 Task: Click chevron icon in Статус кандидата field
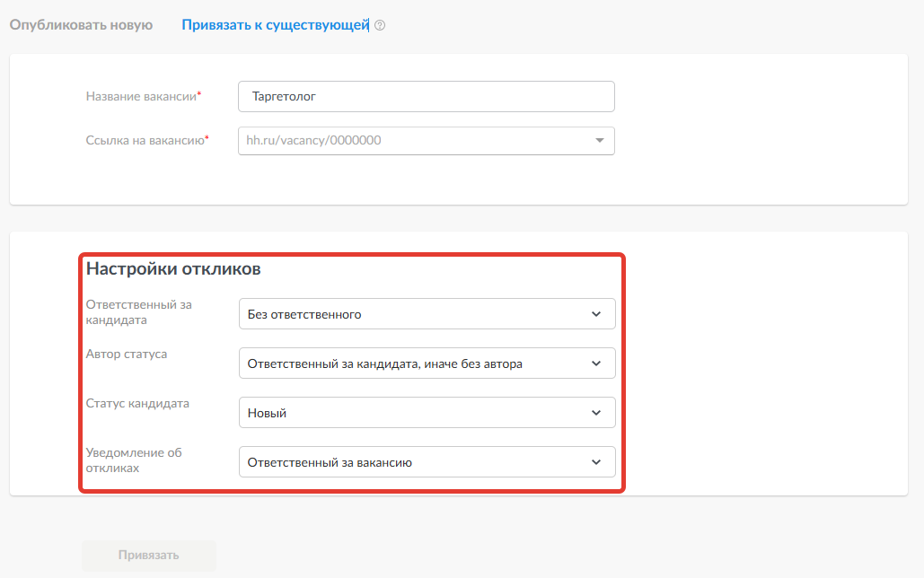596,413
